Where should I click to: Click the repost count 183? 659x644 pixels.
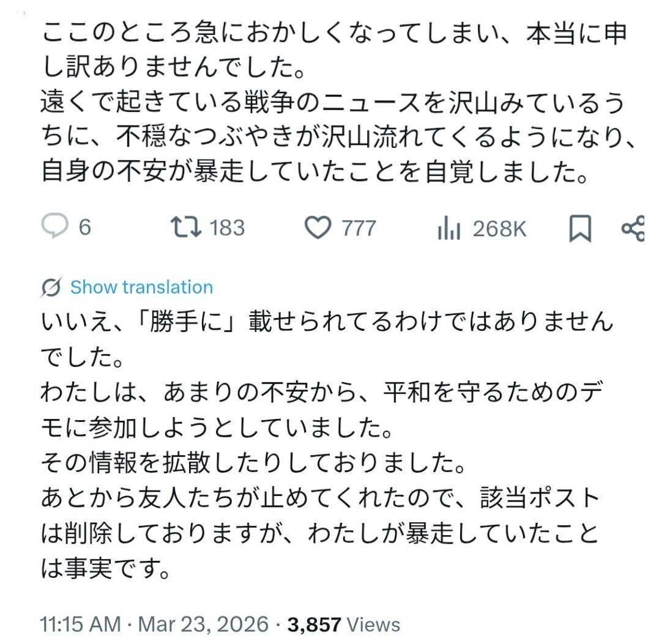(x=227, y=229)
